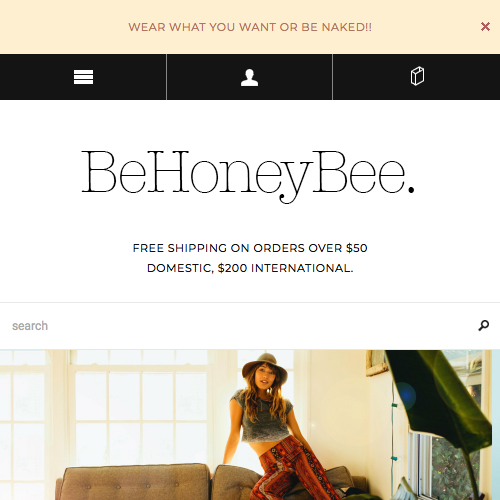Open the hamburger navigation menu
The image size is (500, 500).
click(83, 77)
